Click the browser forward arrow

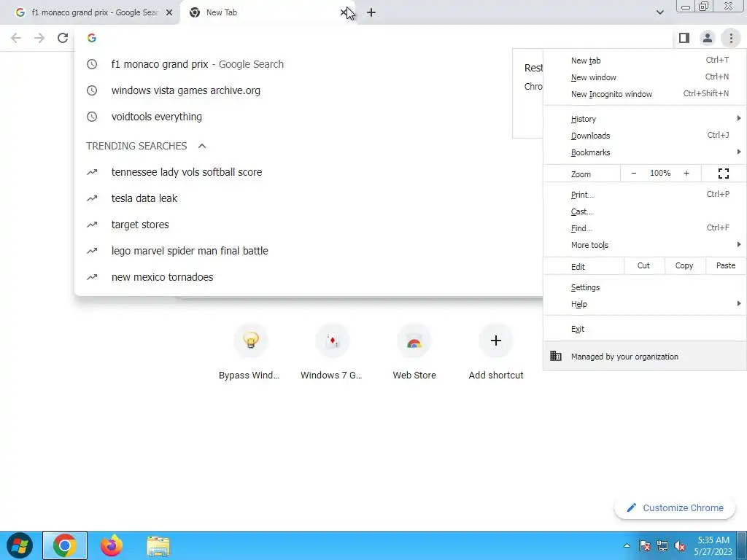tap(39, 38)
